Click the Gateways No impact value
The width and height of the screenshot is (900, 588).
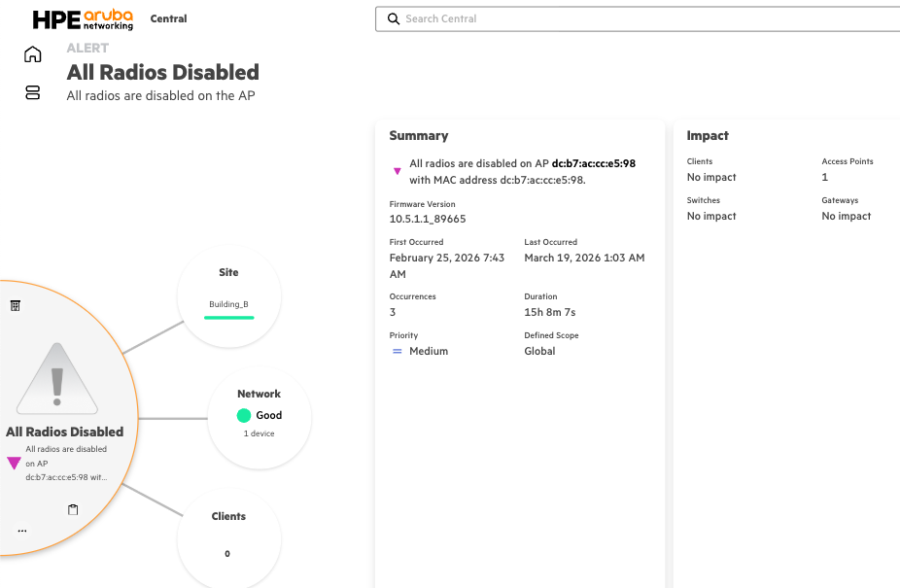(x=846, y=216)
